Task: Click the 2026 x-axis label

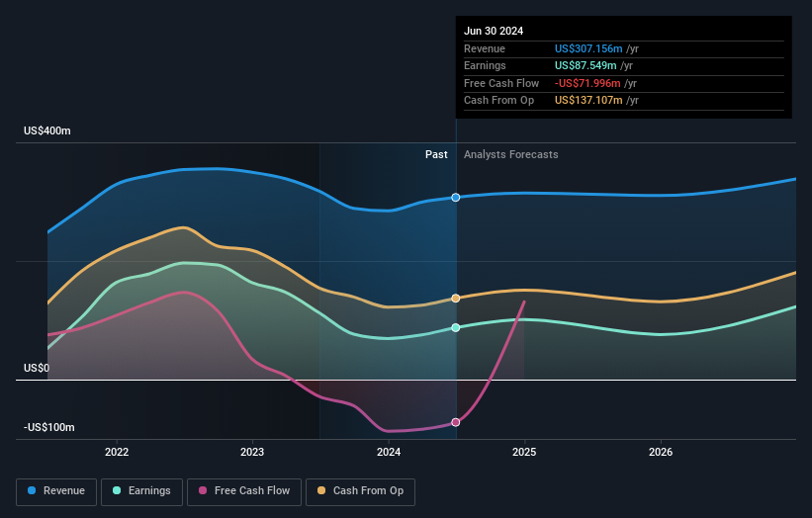Action: tap(661, 452)
